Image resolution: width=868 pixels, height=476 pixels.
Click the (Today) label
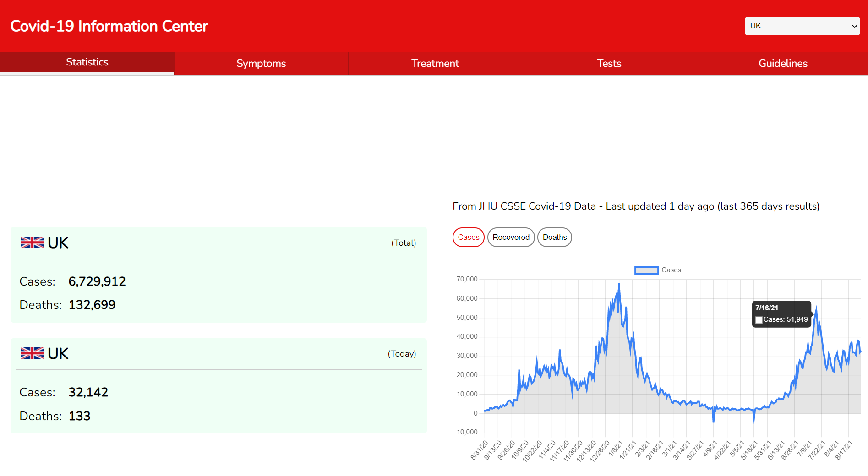[x=402, y=354]
